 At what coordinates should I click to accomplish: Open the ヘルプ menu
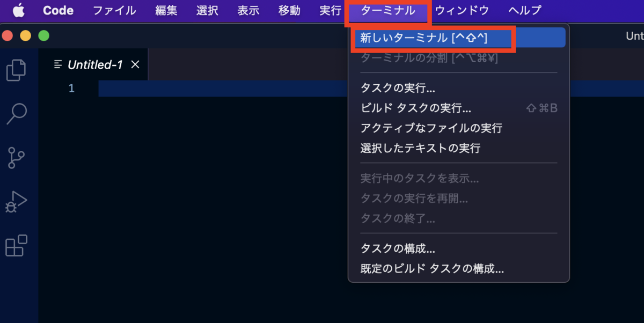[x=525, y=10]
